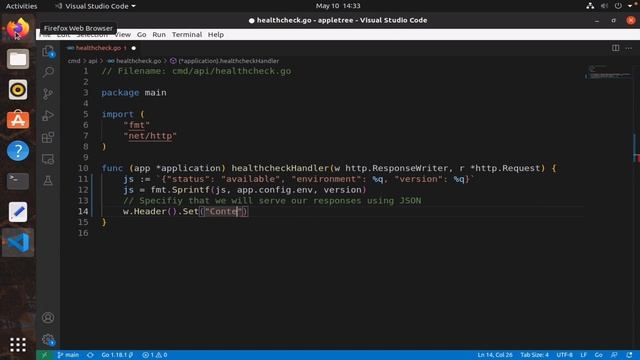Image resolution: width=640 pixels, height=360 pixels.
Task: Open the Run and Debug view
Action: 48,116
